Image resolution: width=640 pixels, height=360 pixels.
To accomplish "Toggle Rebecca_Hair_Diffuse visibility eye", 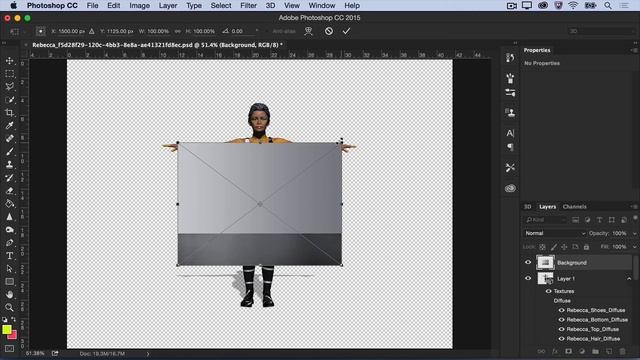I will pyautogui.click(x=562, y=339).
